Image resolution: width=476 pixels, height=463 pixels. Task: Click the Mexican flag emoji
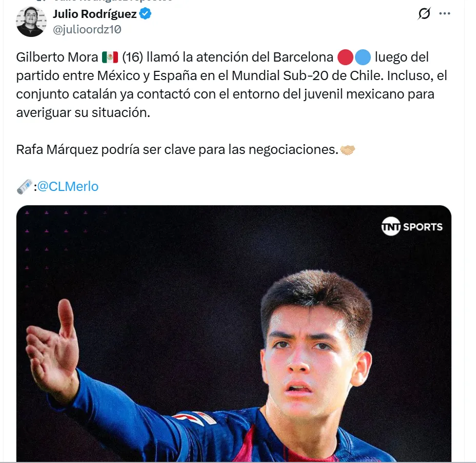[x=110, y=57]
